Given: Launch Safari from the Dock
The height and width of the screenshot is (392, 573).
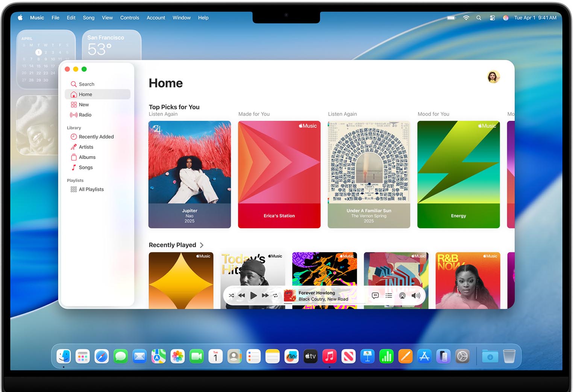Looking at the screenshot, I should [x=102, y=356].
